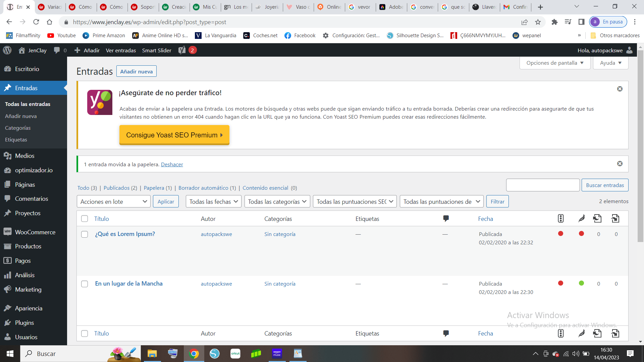Open the Cricut app in the taskbar

(235, 354)
